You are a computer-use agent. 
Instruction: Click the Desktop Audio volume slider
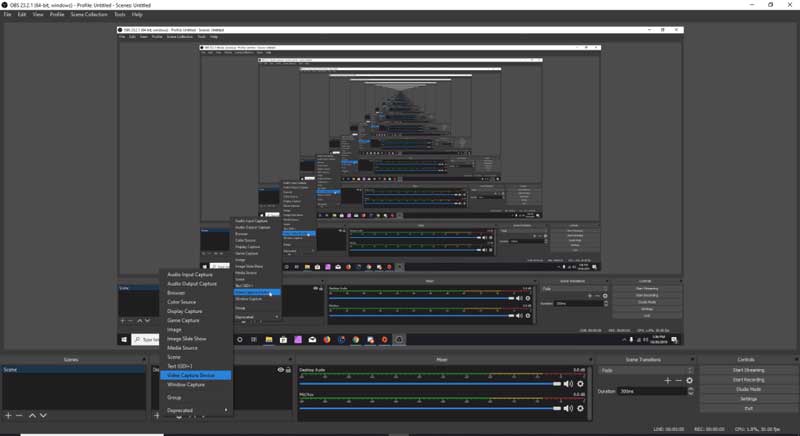click(430, 384)
